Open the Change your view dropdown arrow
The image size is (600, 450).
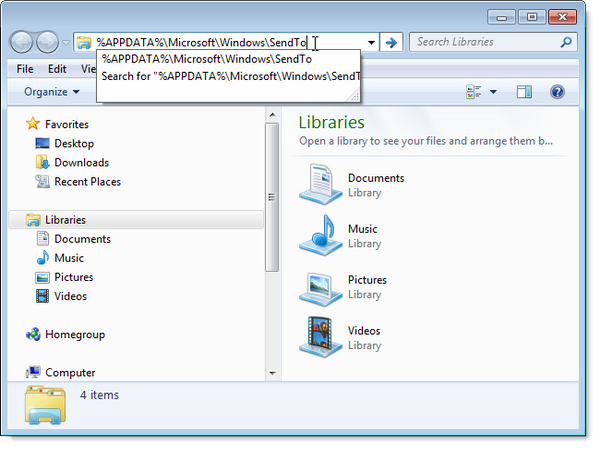[493, 92]
